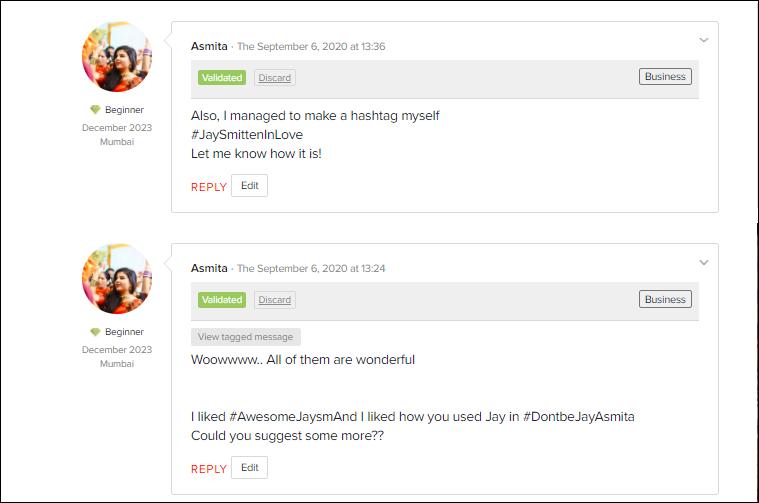Open View tagged message
Viewport: 759px width, 503px height.
click(245, 337)
